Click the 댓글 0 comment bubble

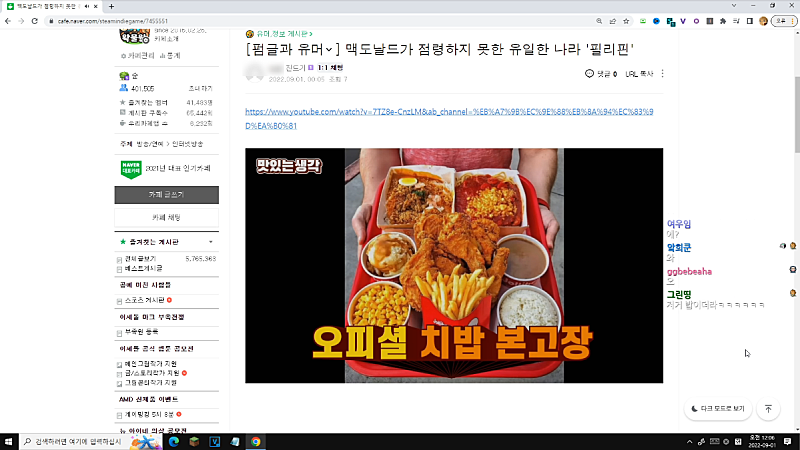coord(601,73)
